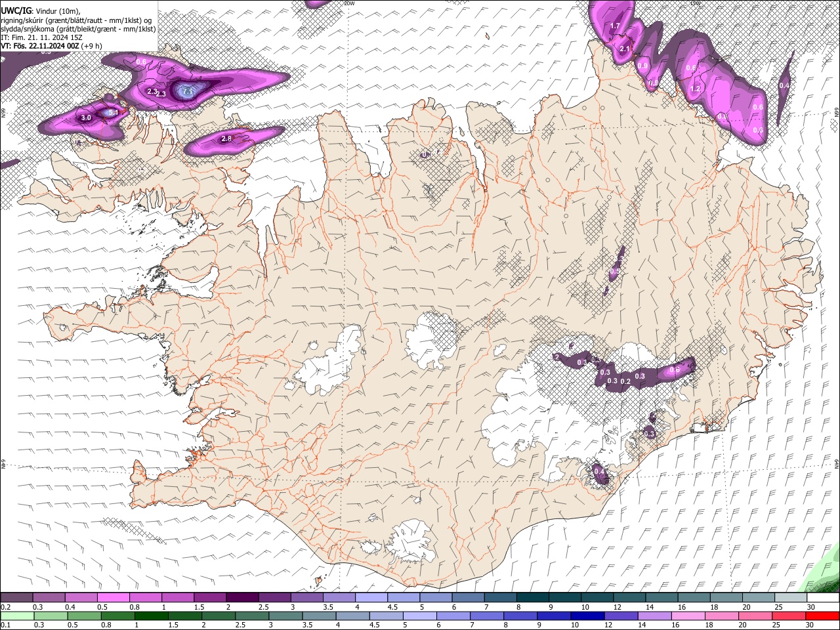This screenshot has height=630, width=840.
Task: Click the 1.7 precipitation value on the map
Action: 615,26
